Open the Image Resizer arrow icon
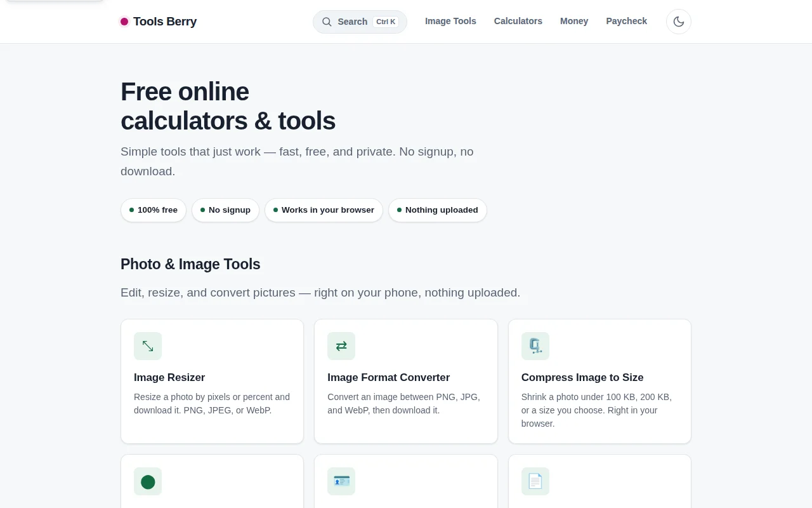Screen dimensions: 812x508 tap(148, 346)
